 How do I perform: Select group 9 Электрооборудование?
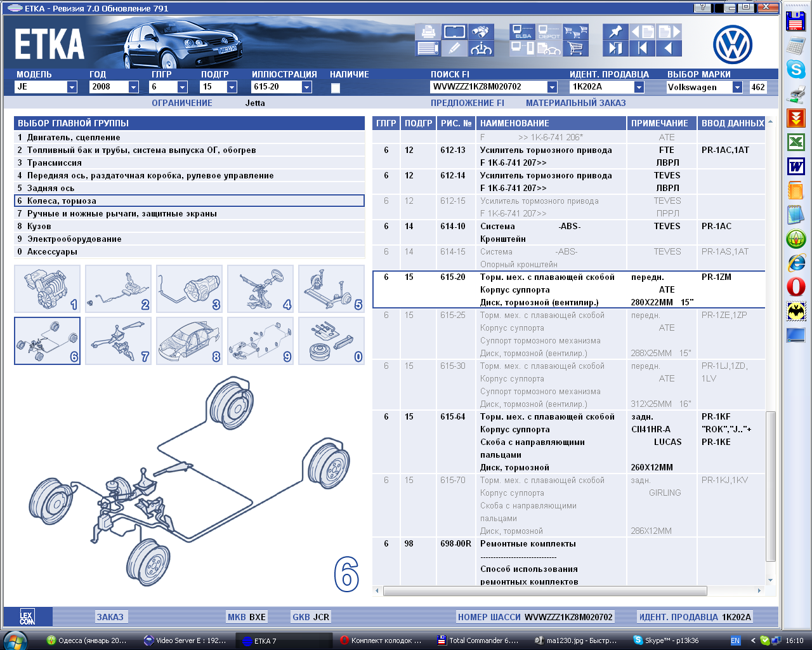[190, 239]
